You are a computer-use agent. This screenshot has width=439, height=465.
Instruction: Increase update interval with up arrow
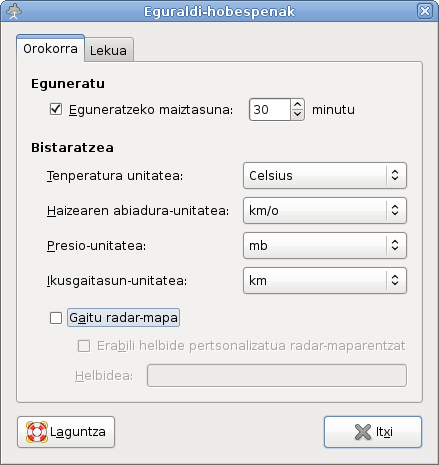click(x=297, y=105)
